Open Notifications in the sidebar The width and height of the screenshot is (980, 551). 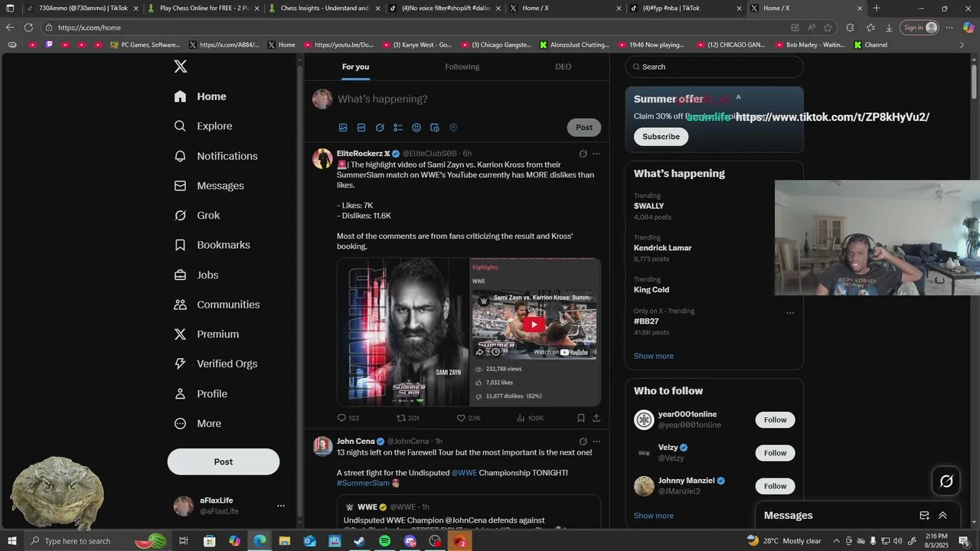click(216, 156)
